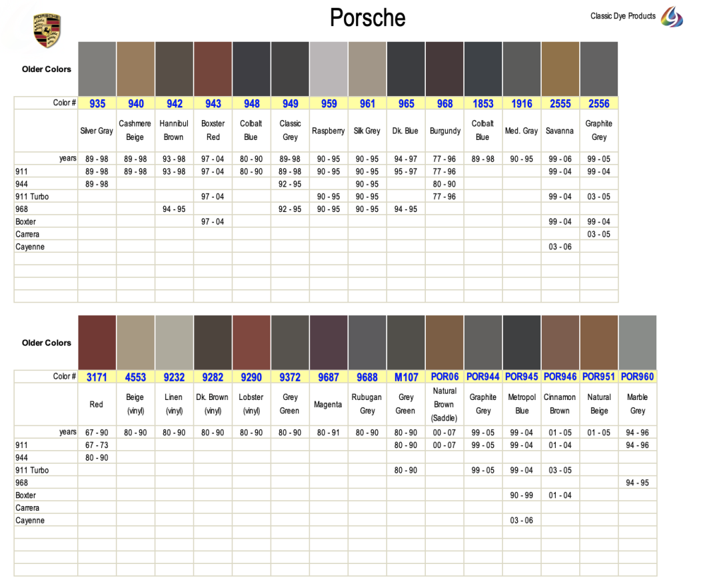Select the 911 Turbo row in bottom table
This screenshot has height=588, width=717.
32,470
